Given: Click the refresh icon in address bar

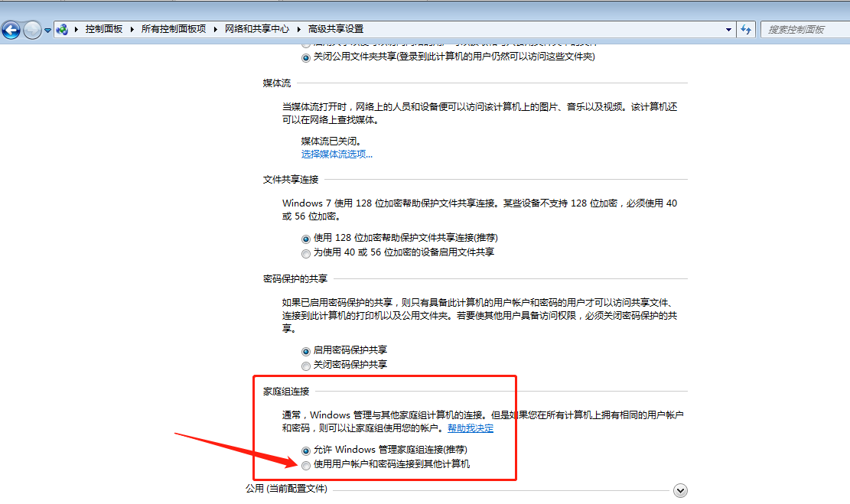Looking at the screenshot, I should point(745,29).
